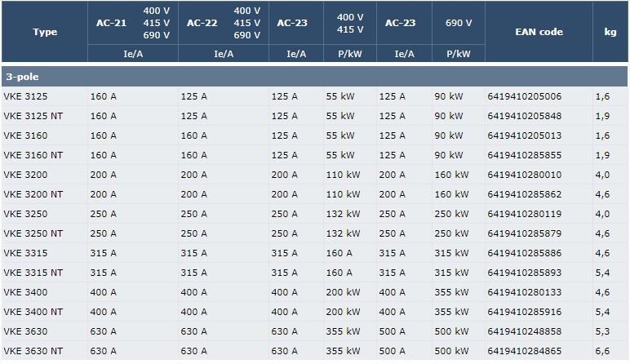The height and width of the screenshot is (364, 630).
Task: Click EAN code 6419410284865
Action: 525,351
